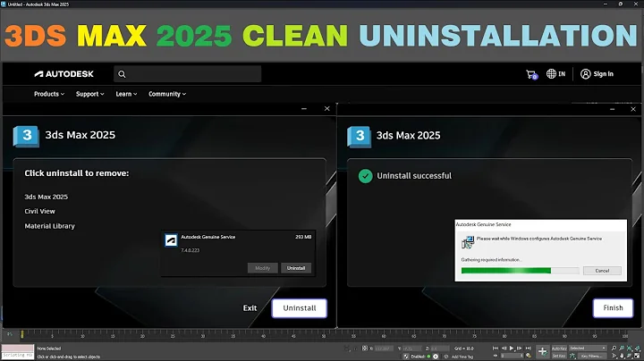Viewport: 644px width, 361px height.
Task: Click the Z coordinate field
Action: pyautogui.click(x=440, y=348)
